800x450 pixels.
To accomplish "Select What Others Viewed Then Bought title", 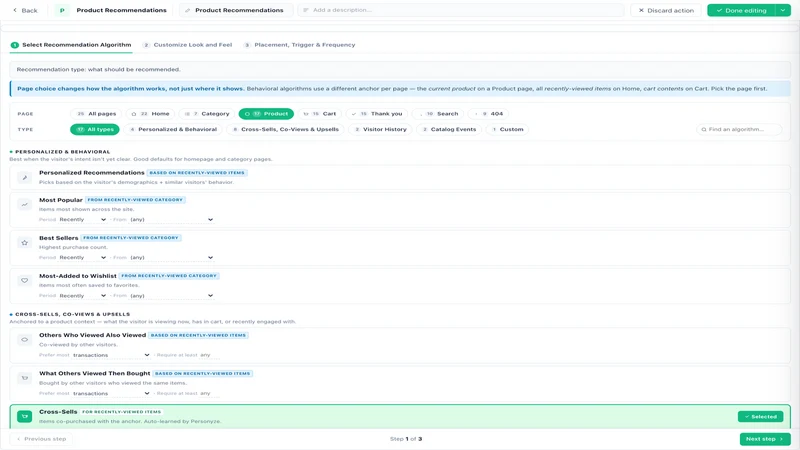I will click(x=94, y=373).
